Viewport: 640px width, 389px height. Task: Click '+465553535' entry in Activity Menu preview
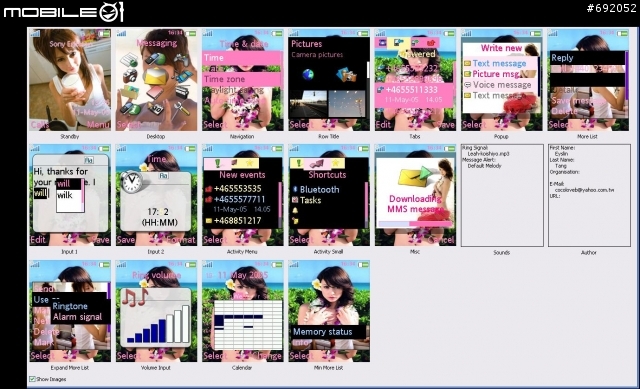point(238,189)
